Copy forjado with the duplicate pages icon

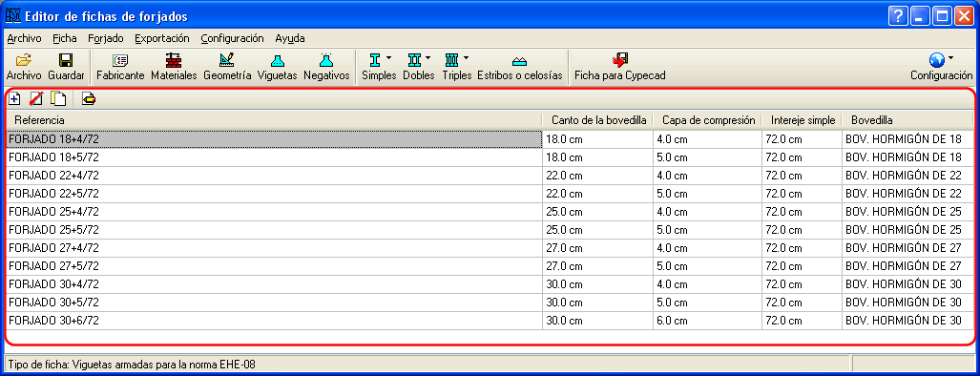click(58, 98)
